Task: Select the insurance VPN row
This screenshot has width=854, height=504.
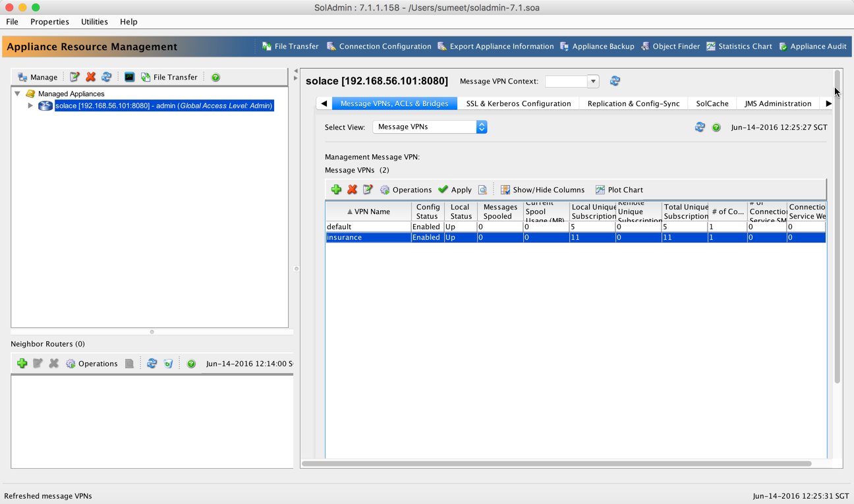Action: coord(575,237)
